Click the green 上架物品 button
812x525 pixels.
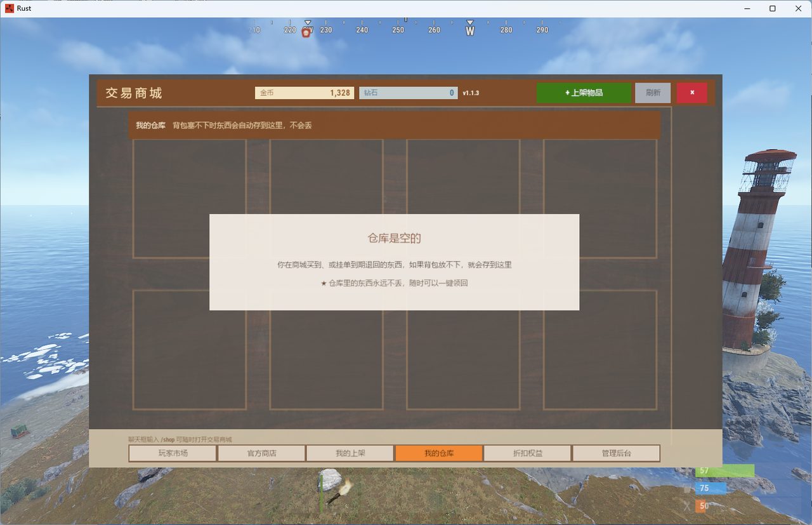[584, 93]
